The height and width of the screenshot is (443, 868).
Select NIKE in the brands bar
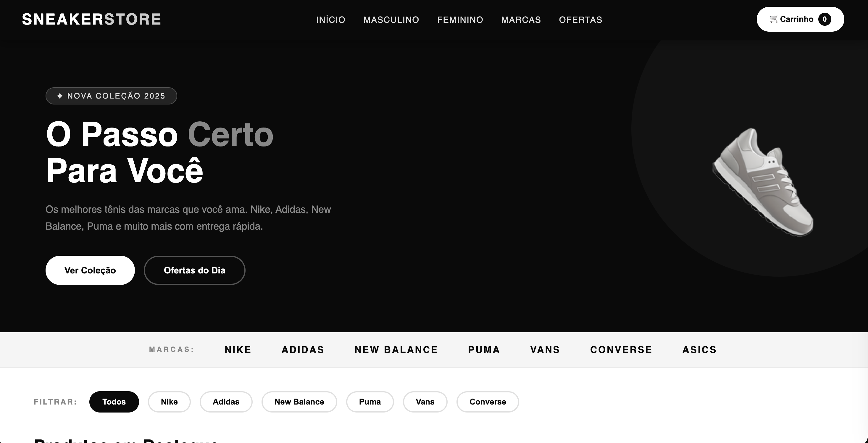[x=238, y=349]
